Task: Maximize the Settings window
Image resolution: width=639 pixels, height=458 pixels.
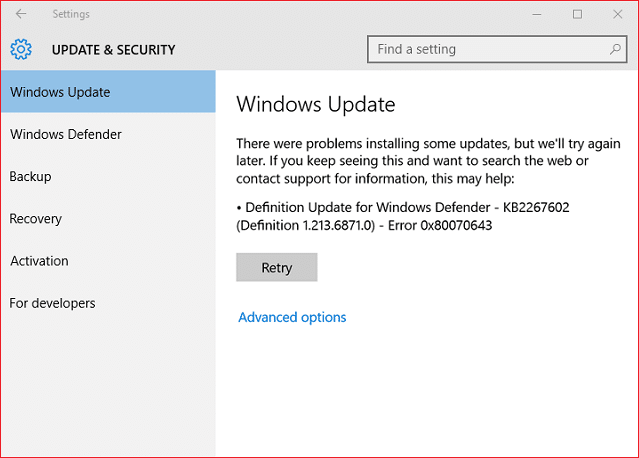Action: pyautogui.click(x=577, y=14)
